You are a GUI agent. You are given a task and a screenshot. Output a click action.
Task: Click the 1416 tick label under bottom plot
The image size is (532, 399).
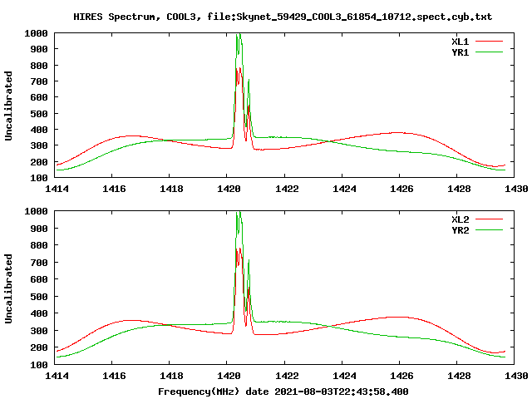pyautogui.click(x=114, y=376)
